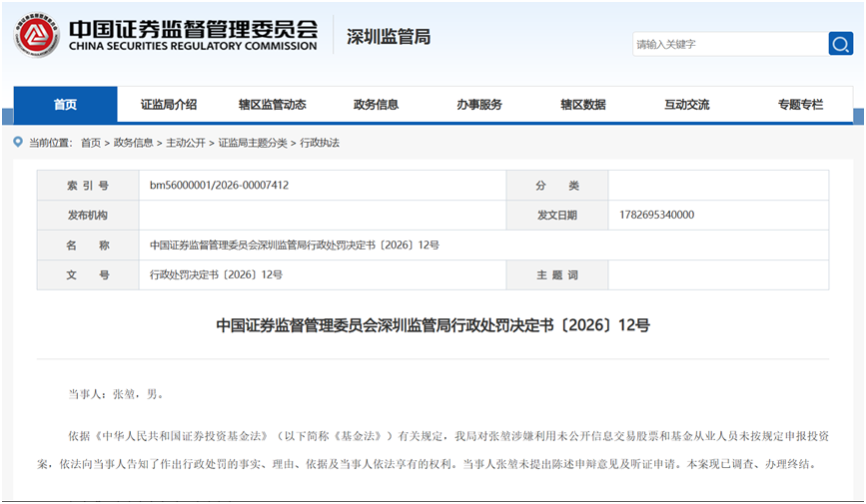The width and height of the screenshot is (866, 504).
Task: Select index number bm56000001/2026-00007412
Action: pos(220,185)
